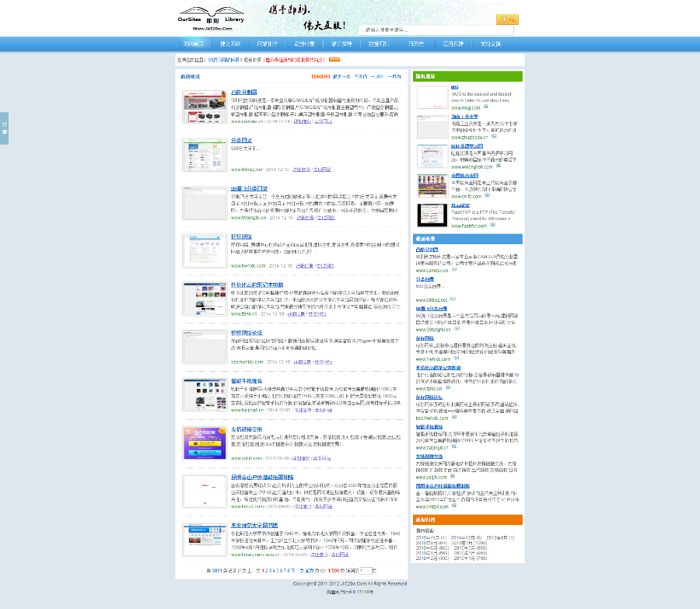The height and width of the screenshot is (609, 700).
Task: Click the icon beside sidebar www.688wz.net URL
Action: click(x=453, y=299)
